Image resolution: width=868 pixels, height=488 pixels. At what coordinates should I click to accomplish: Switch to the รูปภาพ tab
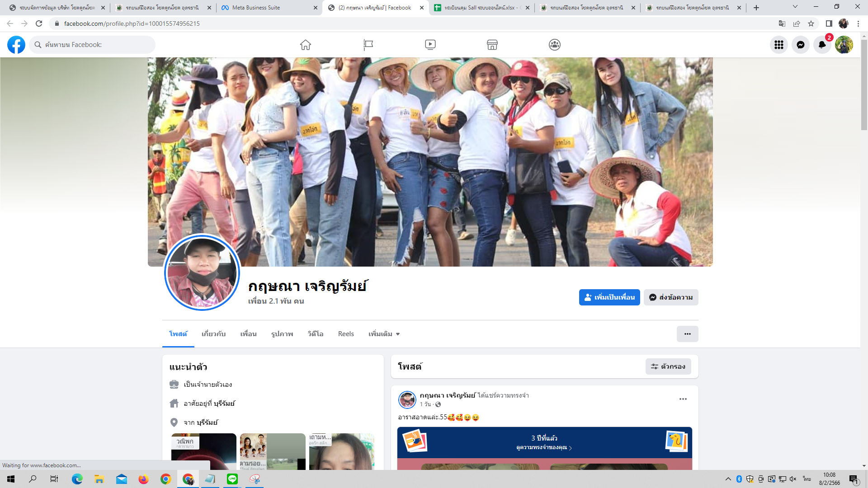pos(282,334)
